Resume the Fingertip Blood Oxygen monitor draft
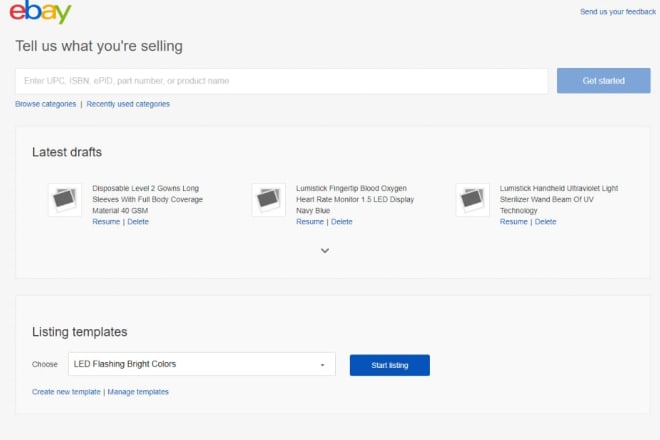660x440 pixels. coord(310,221)
